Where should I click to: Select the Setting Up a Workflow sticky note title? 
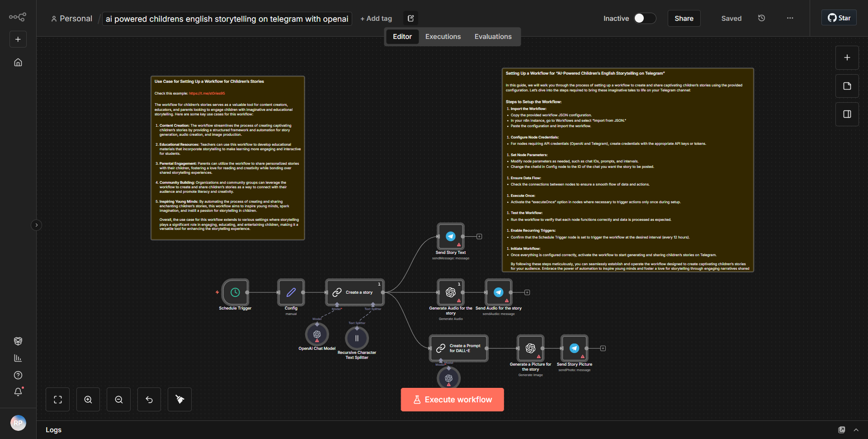585,73
